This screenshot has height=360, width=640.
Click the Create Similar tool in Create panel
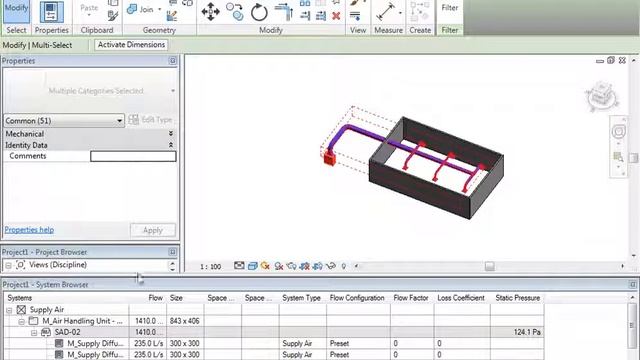(x=419, y=11)
